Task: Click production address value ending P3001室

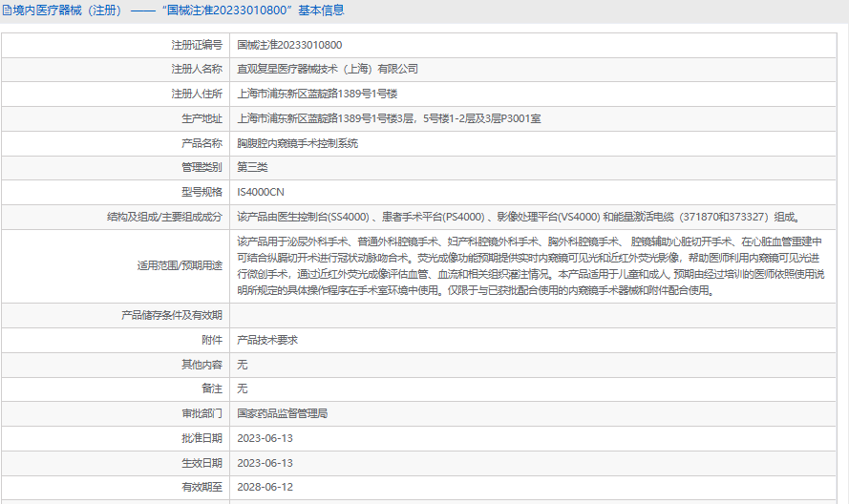Action: coord(389,118)
